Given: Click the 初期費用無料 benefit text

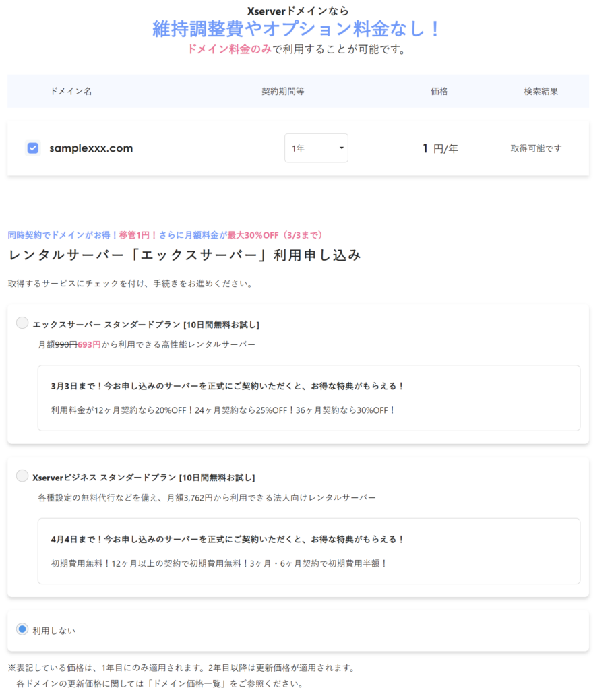Looking at the screenshot, I should coord(219,564).
